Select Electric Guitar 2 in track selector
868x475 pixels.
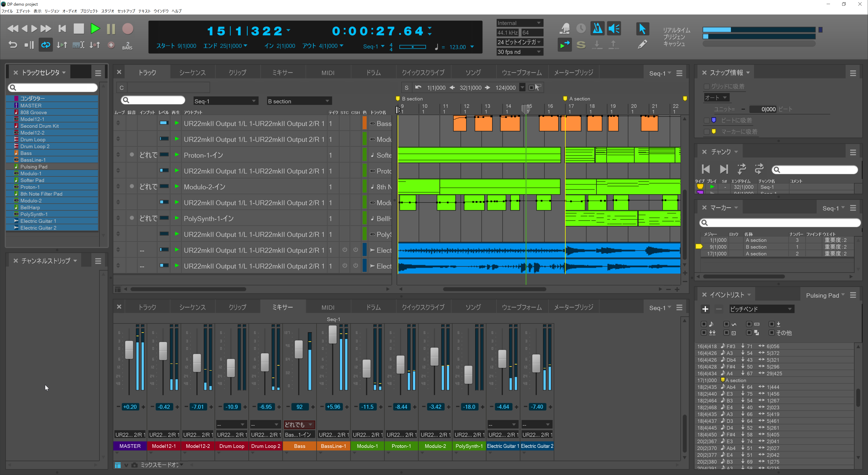[x=52, y=228]
